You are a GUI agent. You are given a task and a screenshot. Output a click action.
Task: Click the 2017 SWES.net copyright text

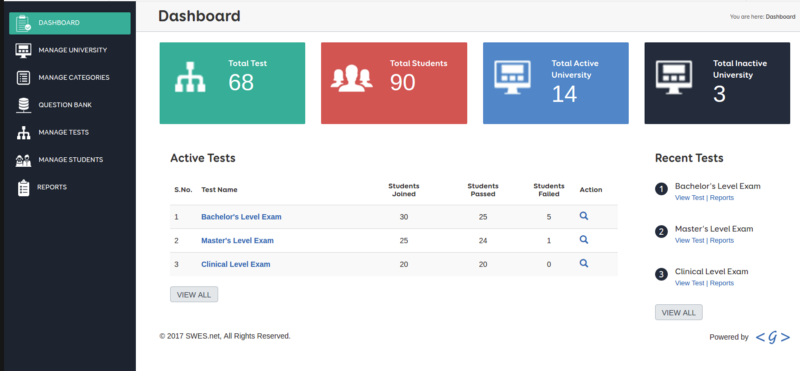[x=225, y=336]
